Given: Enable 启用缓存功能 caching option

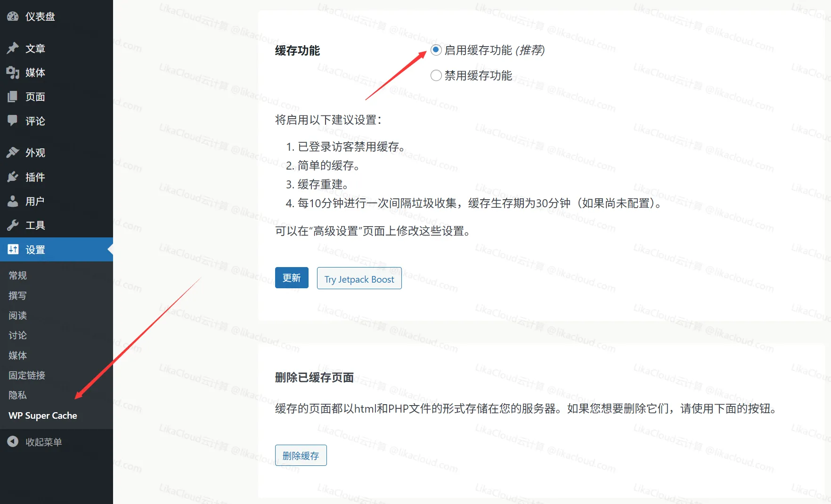Looking at the screenshot, I should click(436, 49).
